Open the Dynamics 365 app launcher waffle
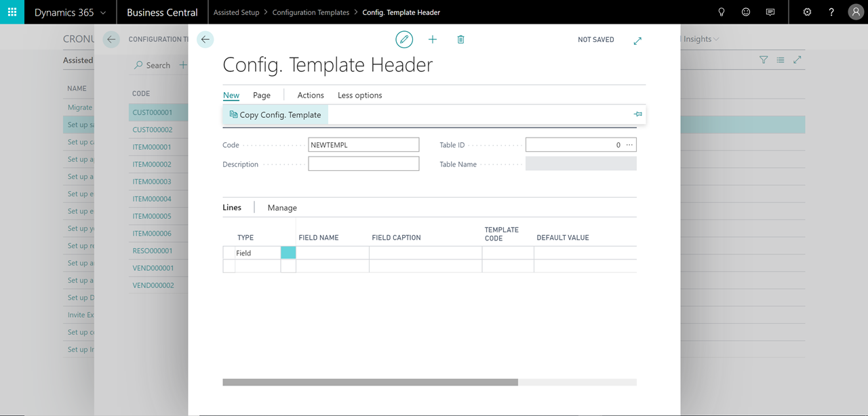Image resolution: width=868 pixels, height=416 pixels. coord(12,12)
